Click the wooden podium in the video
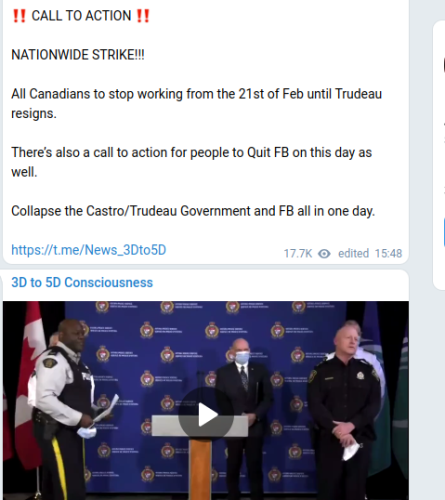 pyautogui.click(x=200, y=468)
